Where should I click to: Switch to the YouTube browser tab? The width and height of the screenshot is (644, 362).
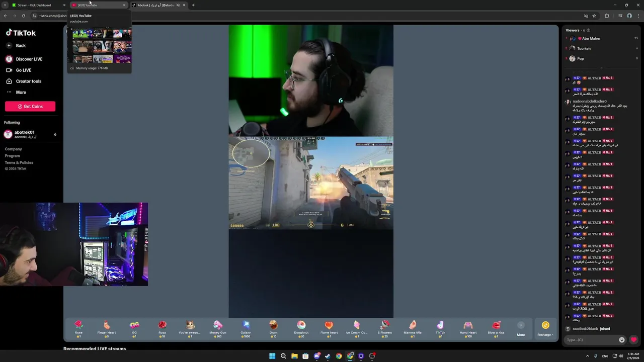point(99,5)
